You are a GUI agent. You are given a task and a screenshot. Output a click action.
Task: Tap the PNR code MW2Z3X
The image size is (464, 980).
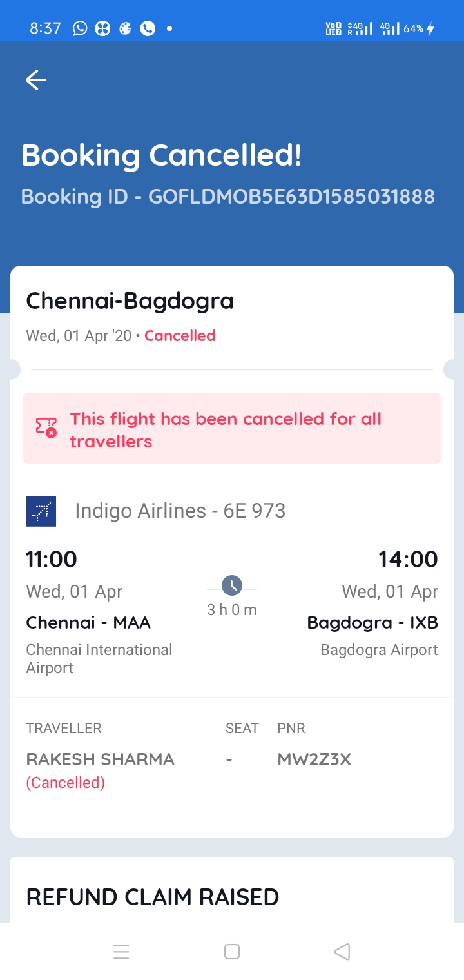click(314, 759)
